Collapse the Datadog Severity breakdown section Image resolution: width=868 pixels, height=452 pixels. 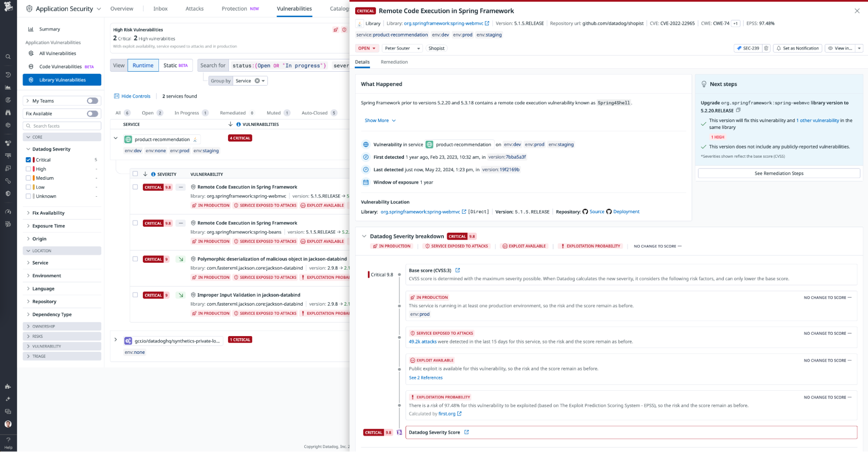(x=364, y=236)
